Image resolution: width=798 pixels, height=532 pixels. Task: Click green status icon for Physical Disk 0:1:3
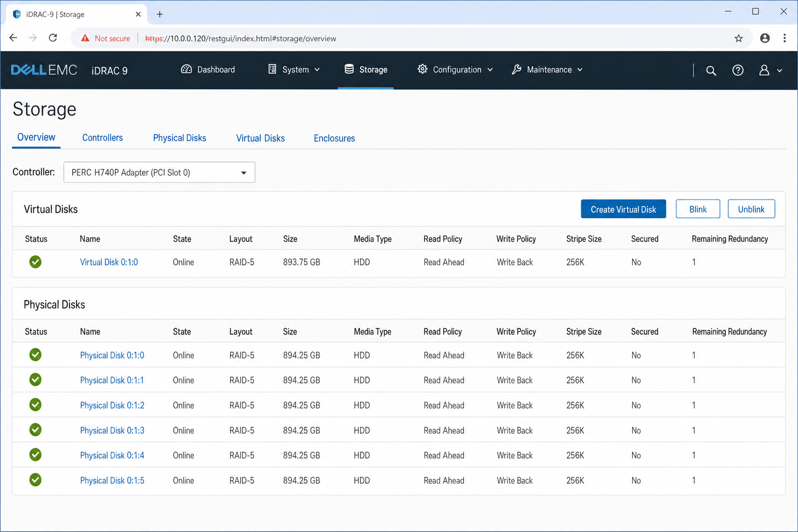coord(35,430)
